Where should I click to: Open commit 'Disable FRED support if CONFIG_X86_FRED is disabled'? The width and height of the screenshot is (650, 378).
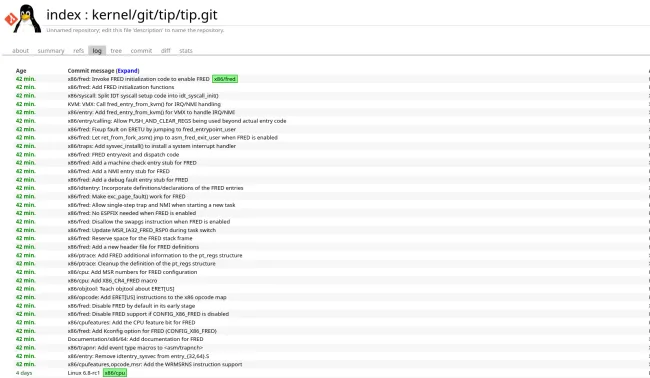pos(148,314)
